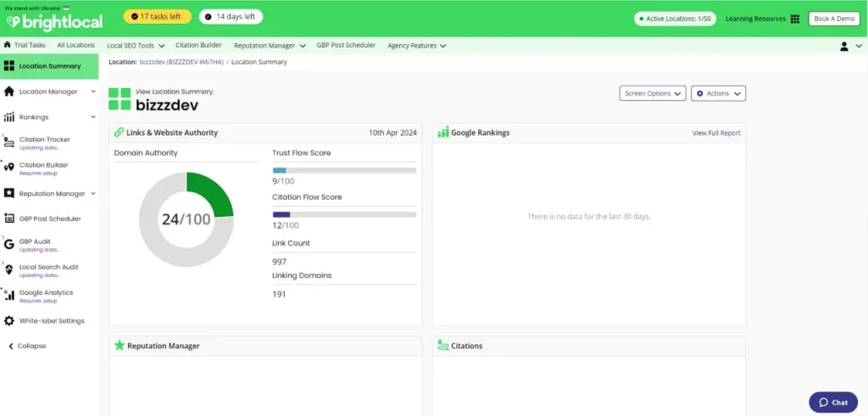Expand Location Manager submenu chevron
The height and width of the screenshot is (416, 868).
(x=93, y=92)
